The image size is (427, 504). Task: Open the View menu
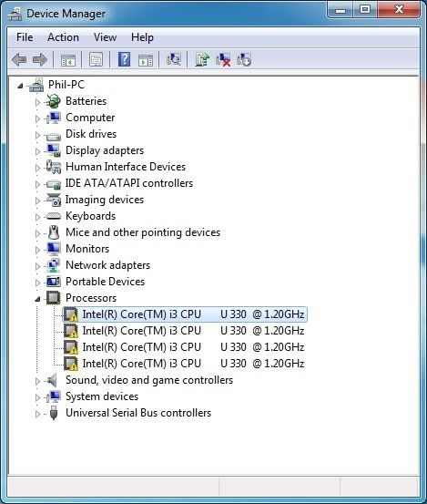point(105,37)
